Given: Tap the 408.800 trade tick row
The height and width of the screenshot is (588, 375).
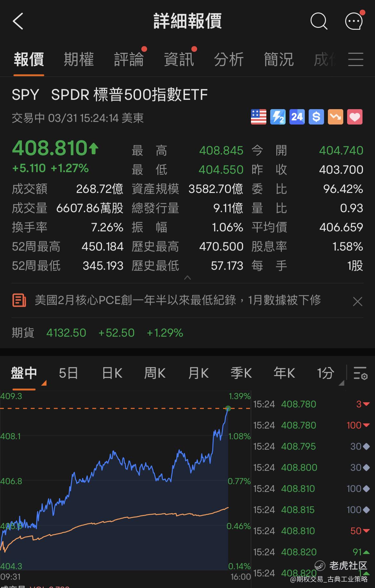Looking at the screenshot, I should click(x=312, y=467).
